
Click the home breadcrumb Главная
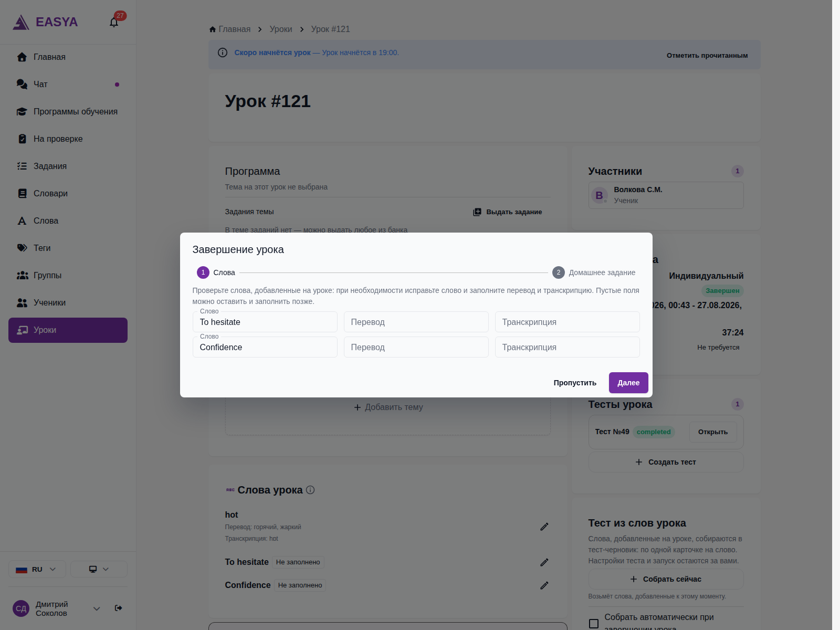[230, 29]
